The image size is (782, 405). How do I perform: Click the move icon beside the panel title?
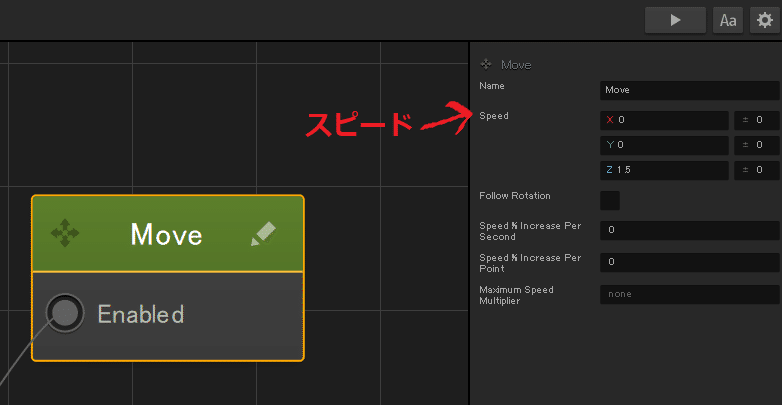tap(487, 64)
